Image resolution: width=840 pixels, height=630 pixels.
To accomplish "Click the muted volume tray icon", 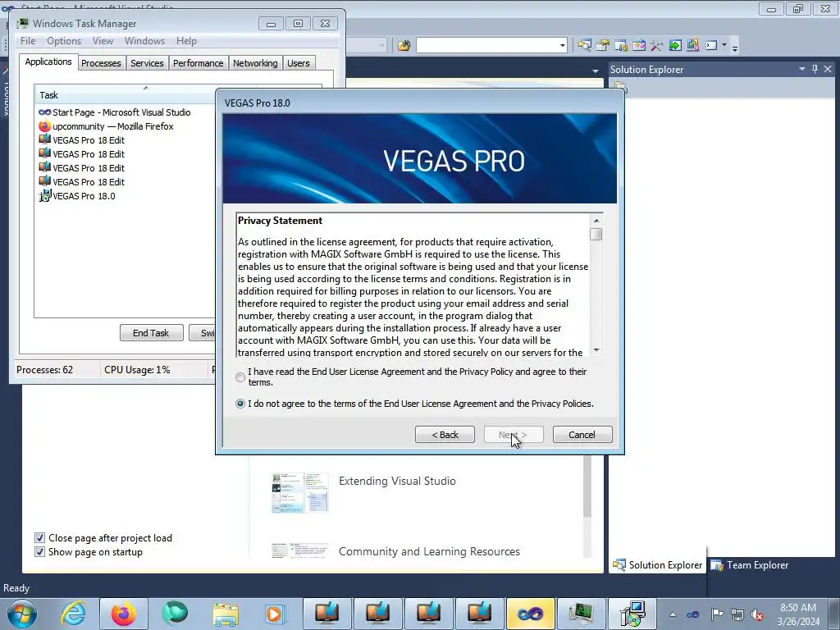I will point(757,614).
